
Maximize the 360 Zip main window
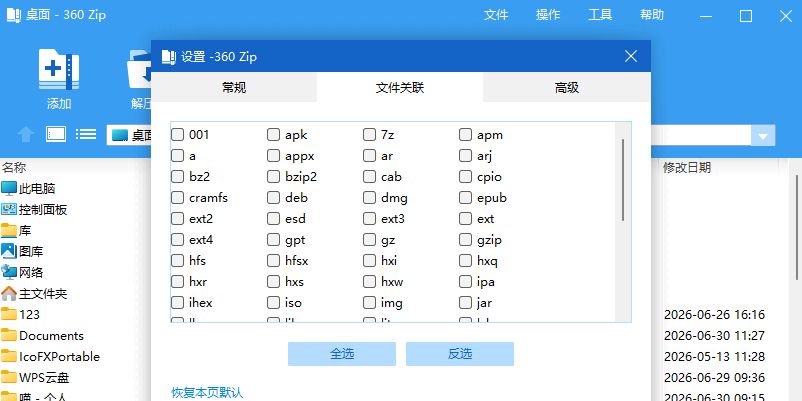(746, 16)
